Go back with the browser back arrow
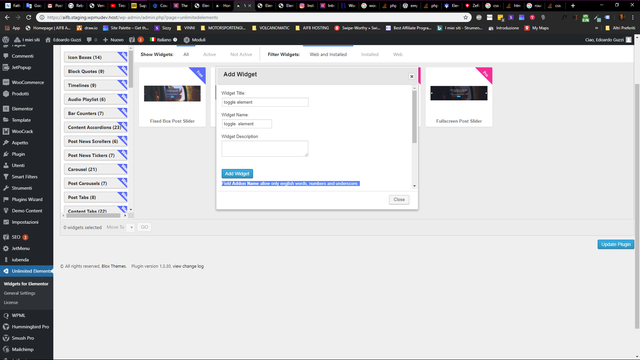This screenshot has width=640, height=360. pyautogui.click(x=7, y=17)
